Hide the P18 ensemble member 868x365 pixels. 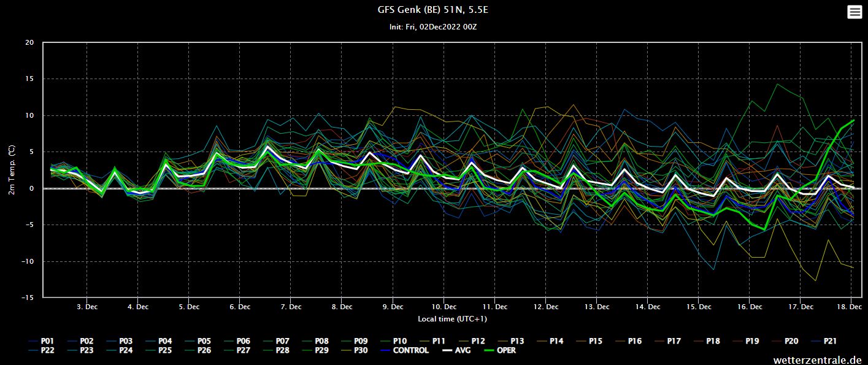708,341
